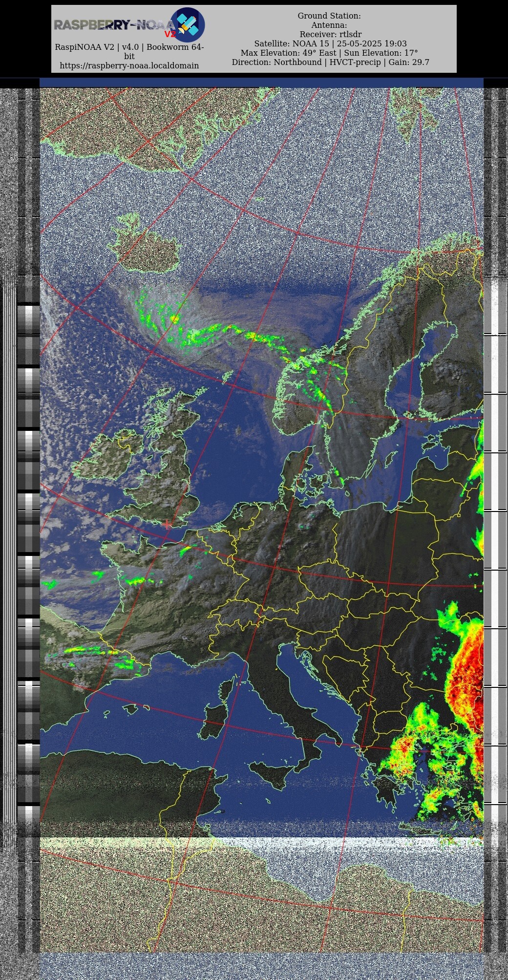The image size is (508, 980).
Task: Click the 'Satellite: NOAA 15 | 25-05-2025 19:03' line
Action: pyautogui.click(x=330, y=43)
